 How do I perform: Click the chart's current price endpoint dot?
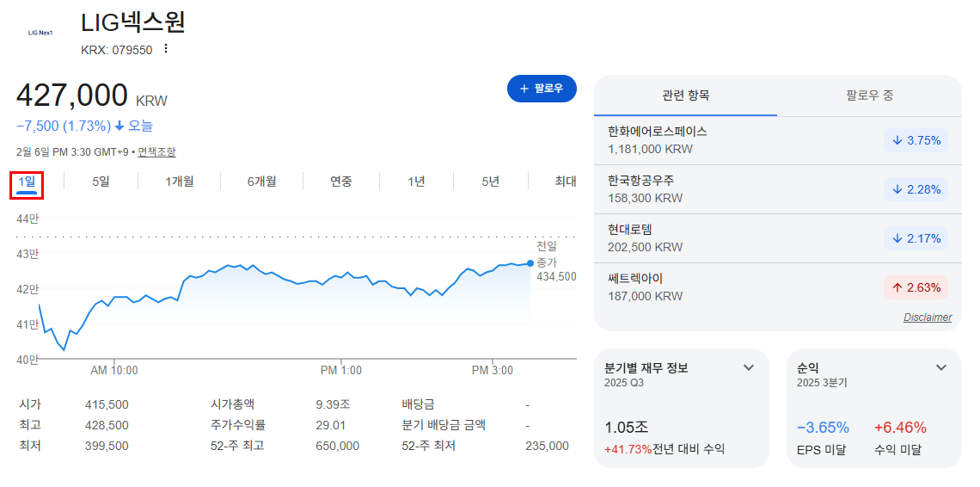point(530,263)
